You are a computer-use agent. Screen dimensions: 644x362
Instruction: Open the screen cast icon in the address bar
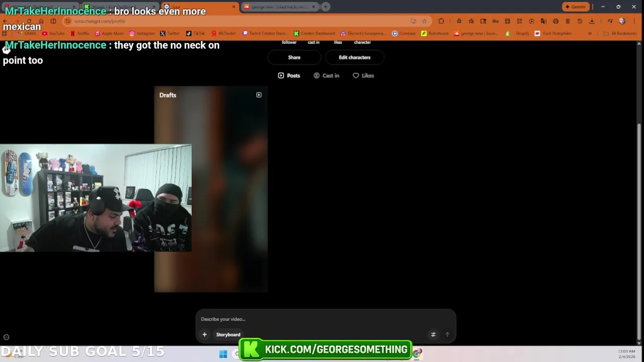[414, 21]
